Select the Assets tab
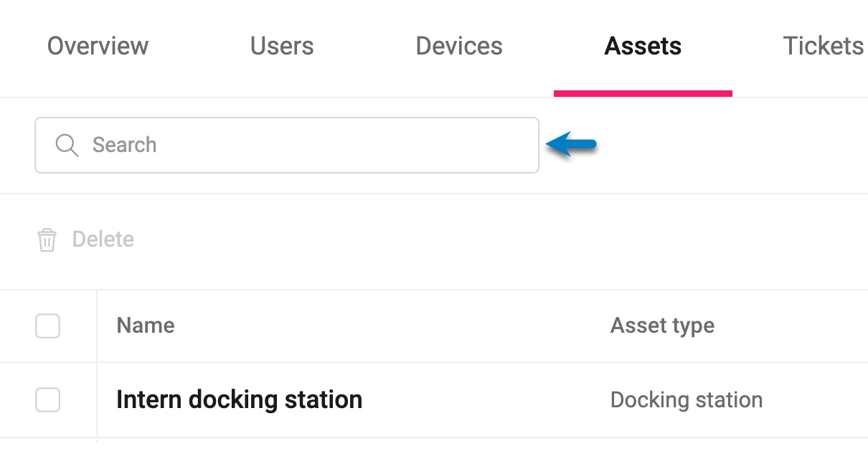868x469 pixels. click(x=643, y=47)
